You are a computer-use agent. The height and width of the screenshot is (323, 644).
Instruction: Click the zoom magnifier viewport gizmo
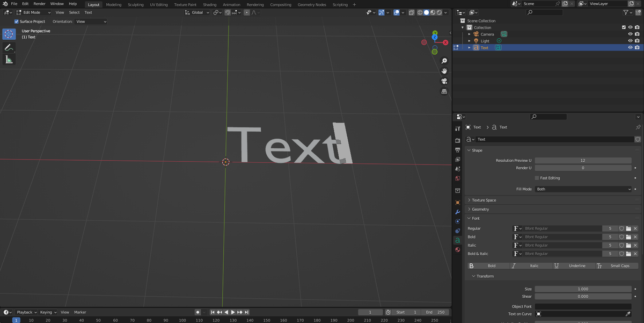tap(444, 61)
